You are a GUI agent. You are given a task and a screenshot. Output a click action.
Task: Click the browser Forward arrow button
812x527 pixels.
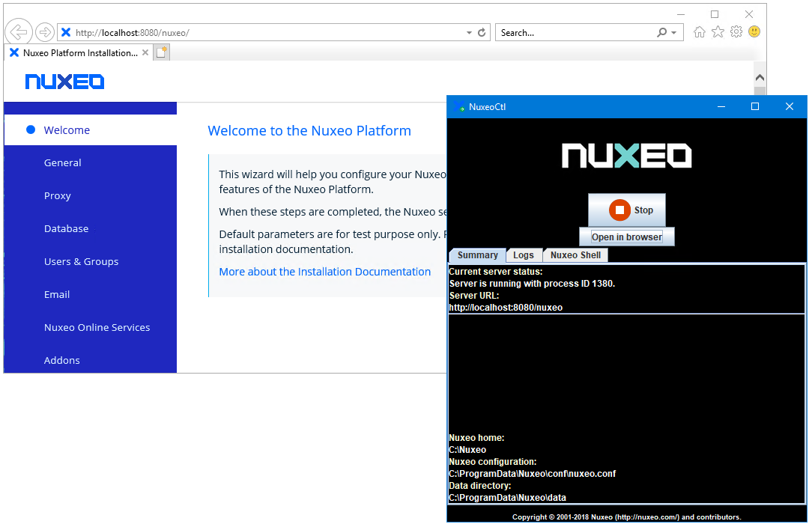45,32
